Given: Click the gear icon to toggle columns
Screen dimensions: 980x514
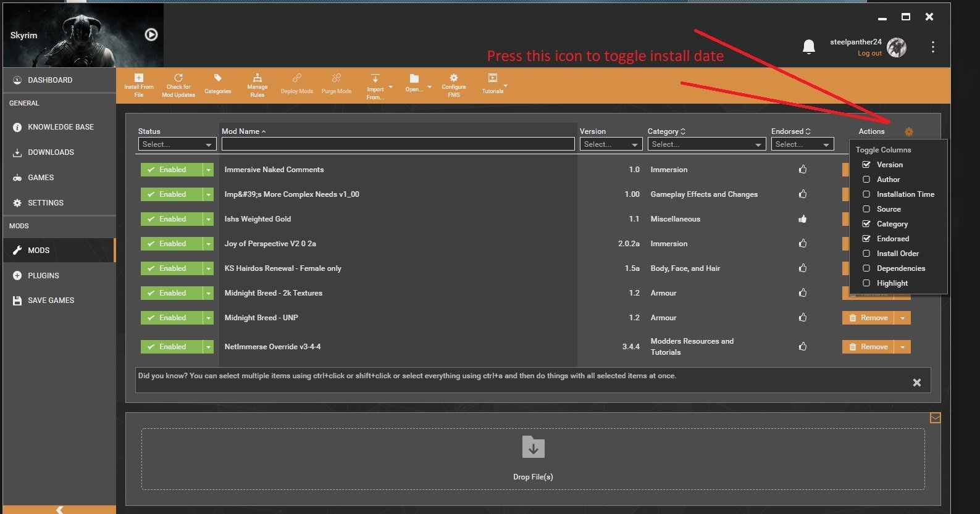Looking at the screenshot, I should (909, 131).
